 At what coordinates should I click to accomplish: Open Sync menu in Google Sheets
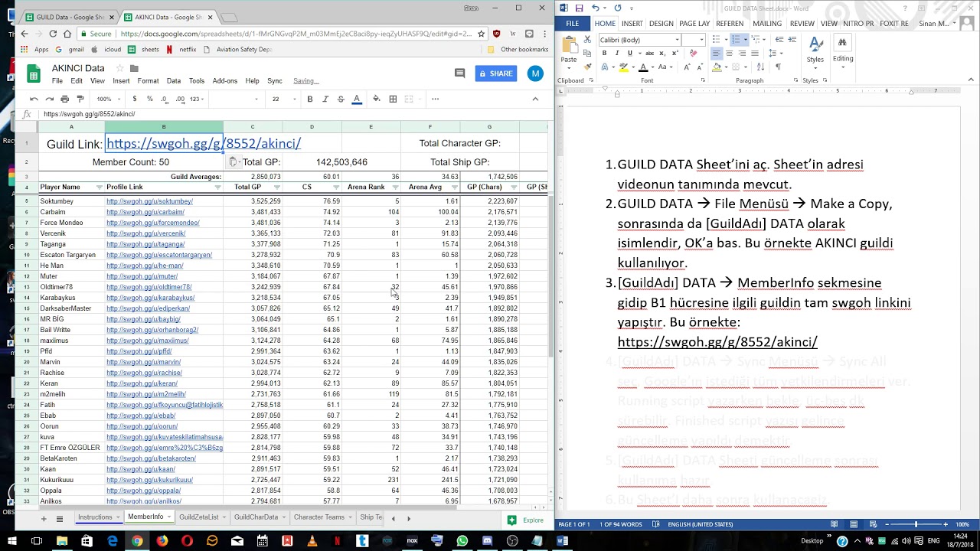(x=274, y=80)
